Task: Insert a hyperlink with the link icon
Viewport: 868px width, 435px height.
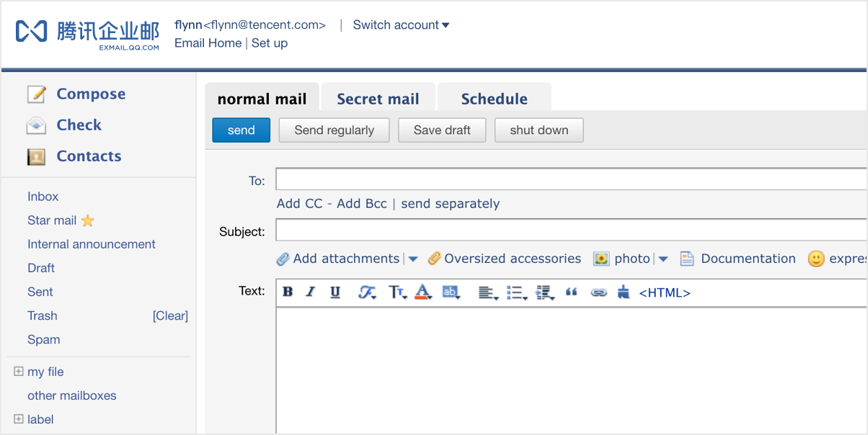Action: 598,292
